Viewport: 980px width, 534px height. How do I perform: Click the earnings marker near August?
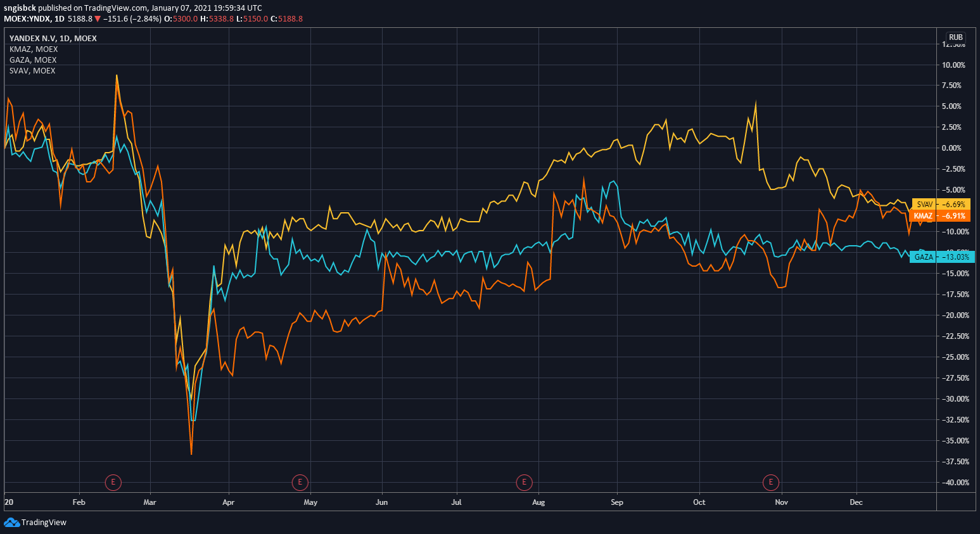click(524, 483)
